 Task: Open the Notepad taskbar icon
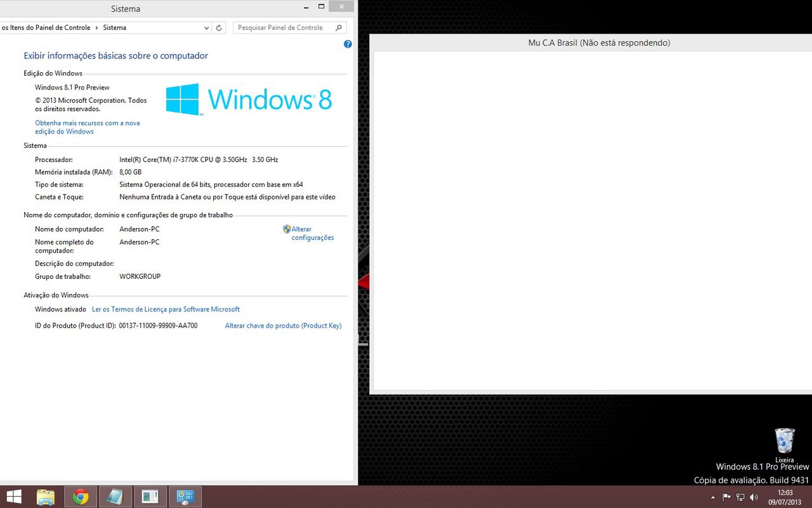115,497
